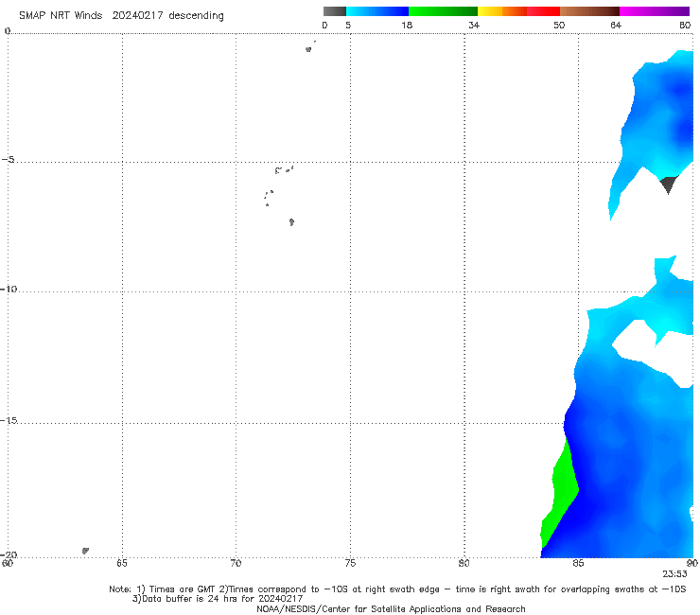Image resolution: width=700 pixels, height=615 pixels.
Task: Click the green wind patch near 84E
Action: point(562,491)
